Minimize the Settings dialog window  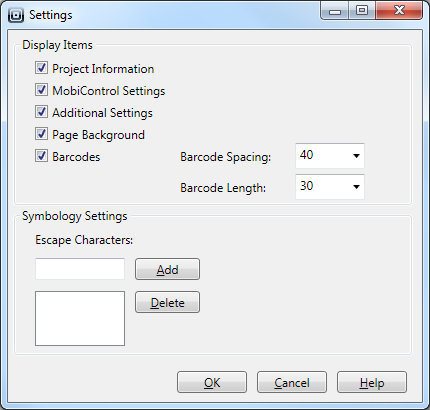click(x=335, y=11)
